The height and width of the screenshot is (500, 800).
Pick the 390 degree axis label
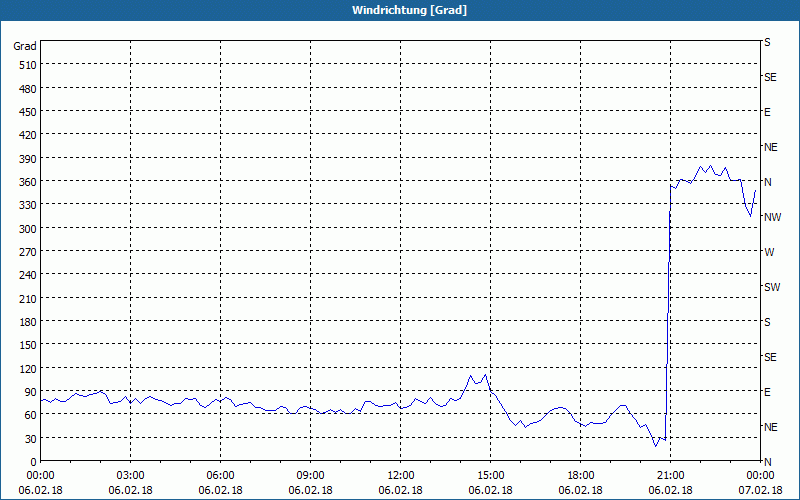(28, 159)
